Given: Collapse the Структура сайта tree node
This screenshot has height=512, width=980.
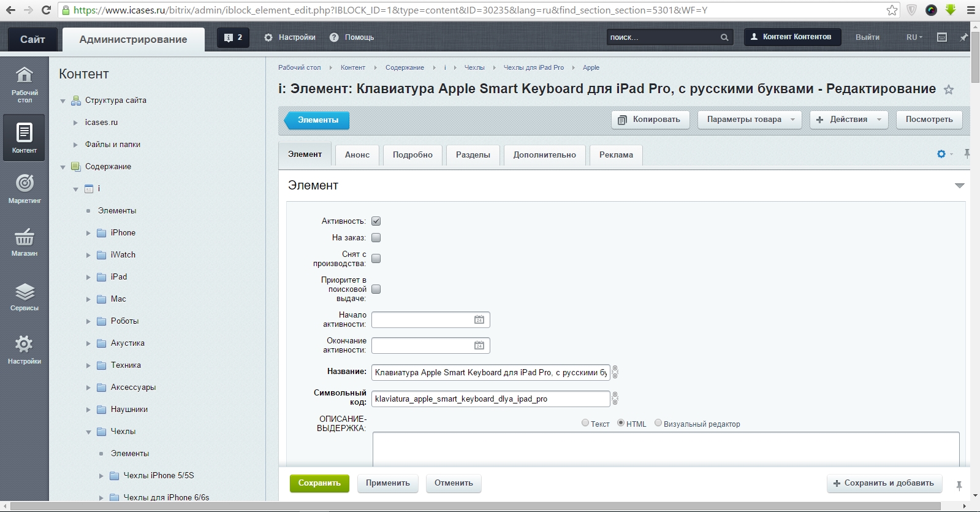Looking at the screenshot, I should point(63,101).
